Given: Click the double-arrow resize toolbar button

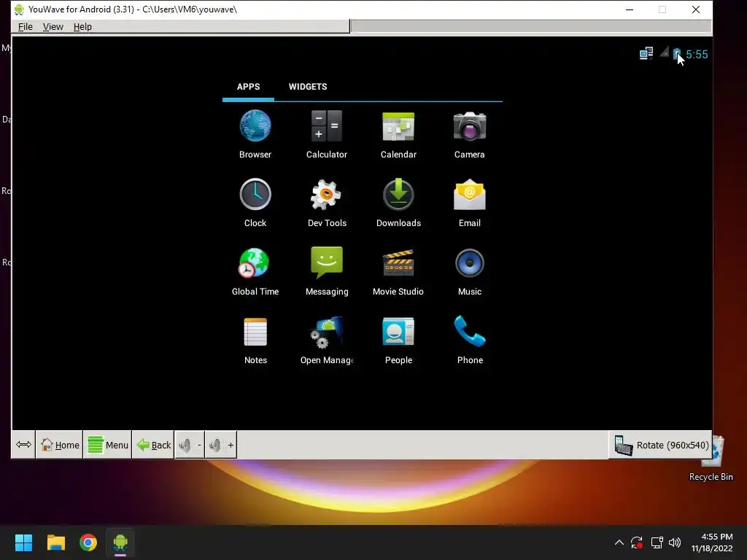Looking at the screenshot, I should coord(23,445).
